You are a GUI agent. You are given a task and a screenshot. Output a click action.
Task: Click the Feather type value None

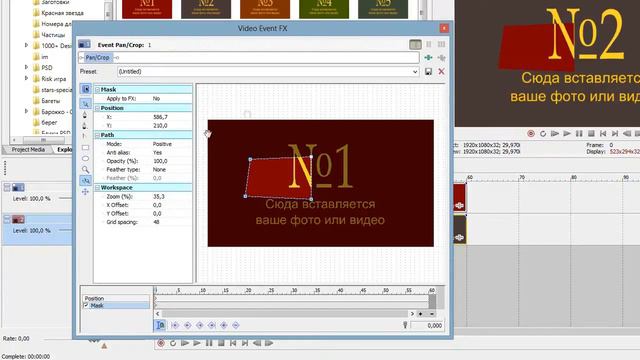click(x=159, y=169)
